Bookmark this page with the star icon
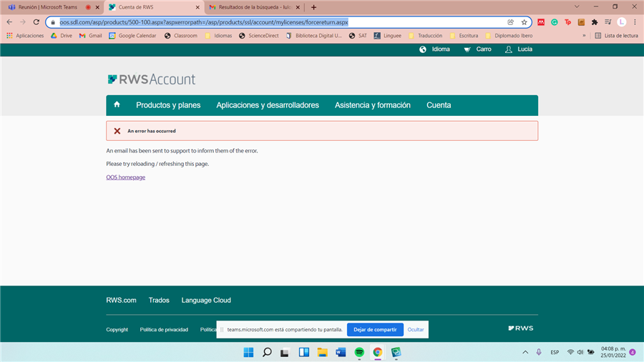Image resolution: width=644 pixels, height=362 pixels. (524, 22)
